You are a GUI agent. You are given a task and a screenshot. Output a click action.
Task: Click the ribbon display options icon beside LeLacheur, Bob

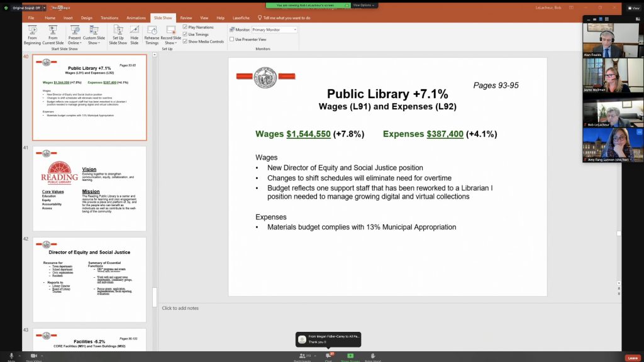click(x=571, y=8)
